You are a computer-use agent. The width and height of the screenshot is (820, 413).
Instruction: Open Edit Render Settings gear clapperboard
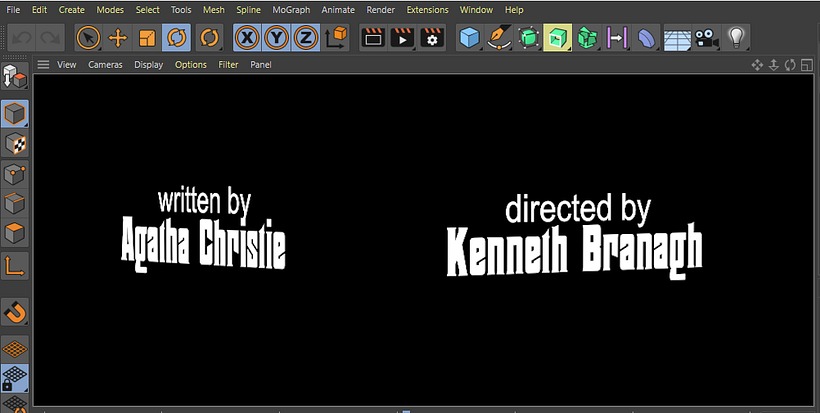point(432,38)
